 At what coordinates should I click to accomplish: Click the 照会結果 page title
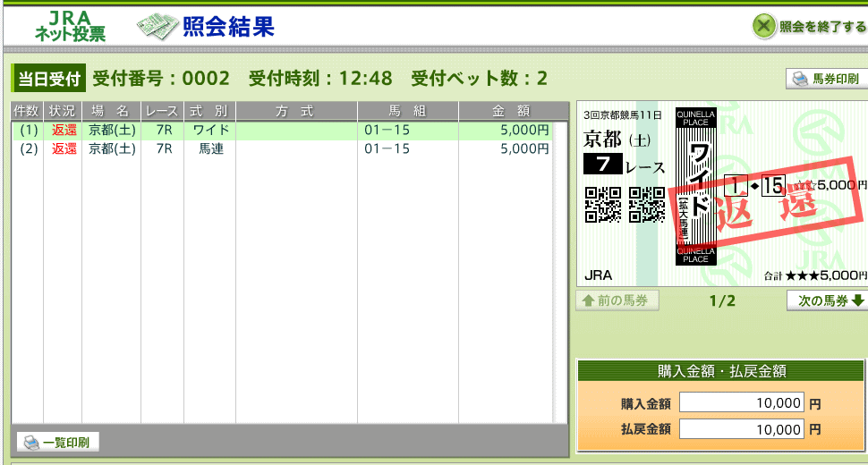(x=228, y=27)
